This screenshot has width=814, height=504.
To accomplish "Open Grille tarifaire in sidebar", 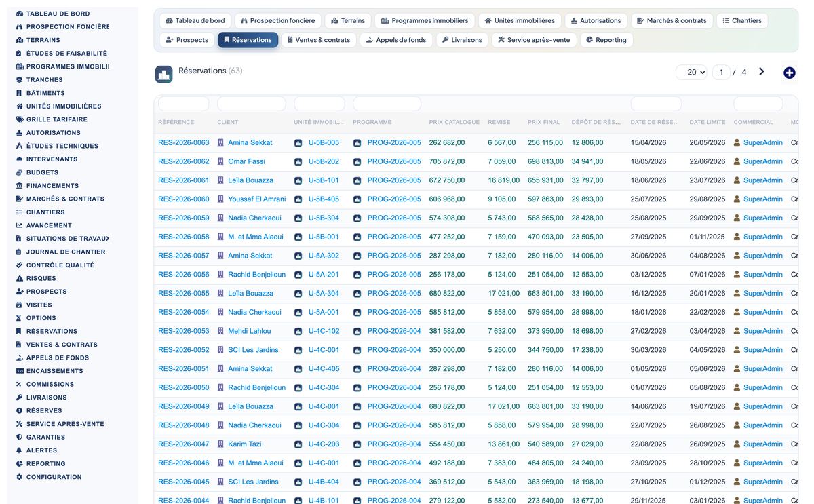I will click(x=52, y=119).
